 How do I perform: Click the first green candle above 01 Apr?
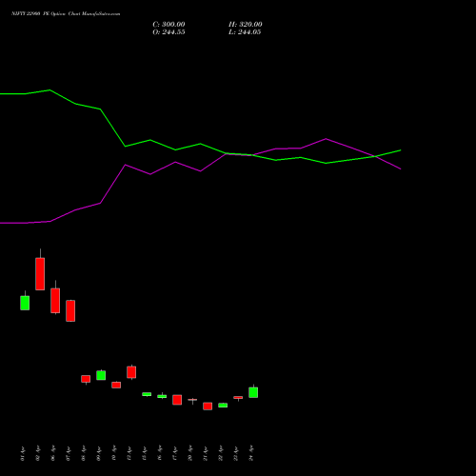pos(25,303)
